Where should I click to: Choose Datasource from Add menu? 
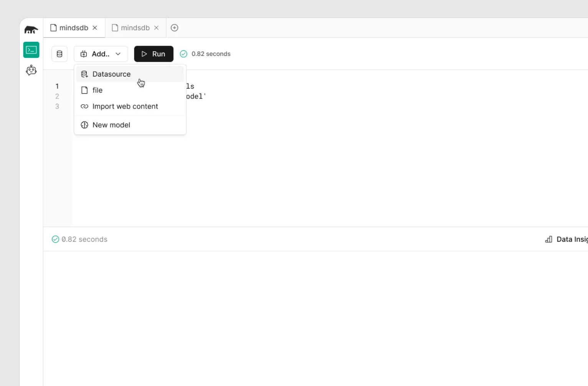point(130,74)
